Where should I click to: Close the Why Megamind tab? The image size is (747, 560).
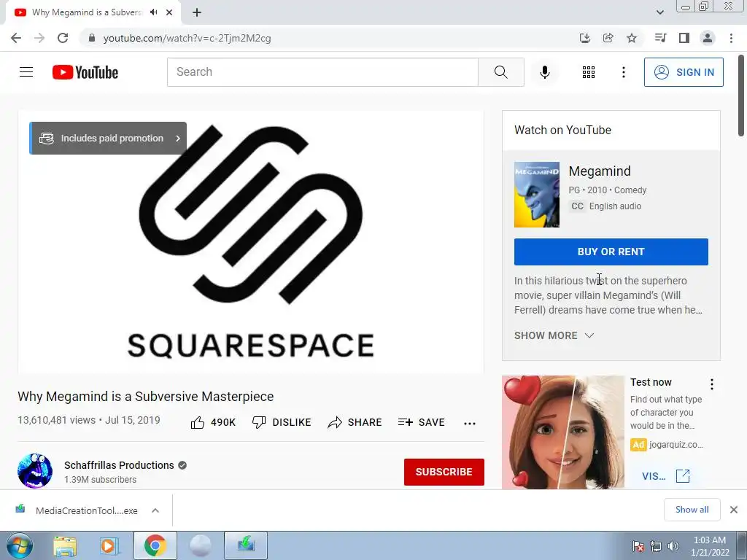[169, 12]
